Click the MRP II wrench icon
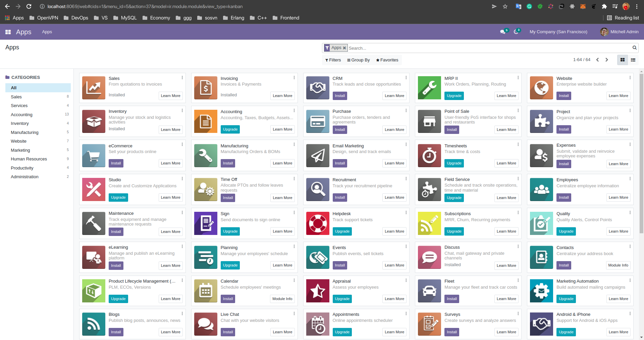Image resolution: width=644 pixels, height=340 pixels. click(429, 88)
